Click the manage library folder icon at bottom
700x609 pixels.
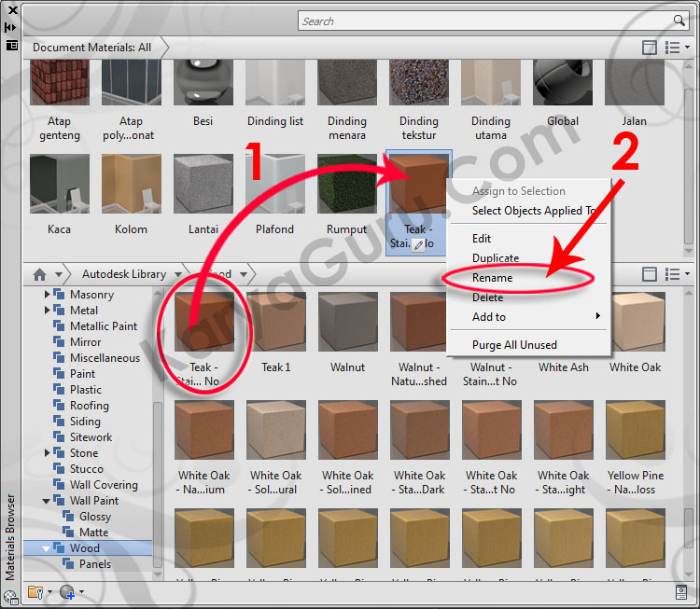tap(35, 591)
